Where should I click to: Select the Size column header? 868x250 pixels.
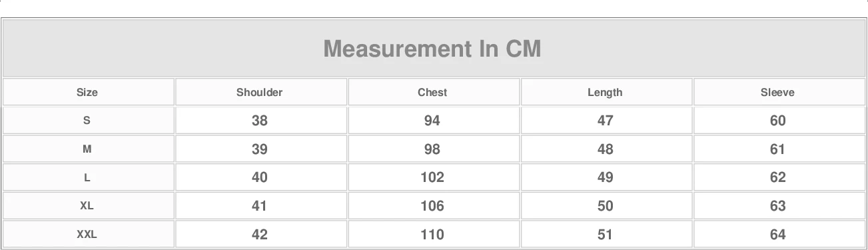point(87,93)
